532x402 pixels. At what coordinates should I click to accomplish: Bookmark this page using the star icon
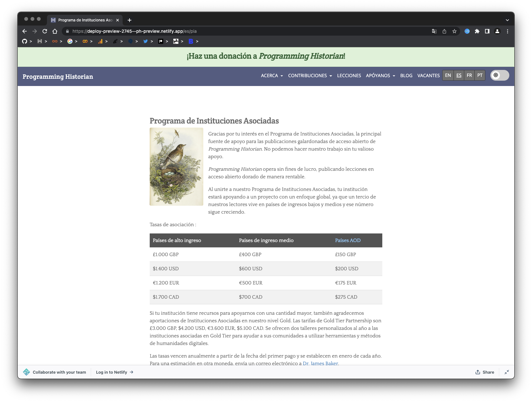tap(454, 31)
